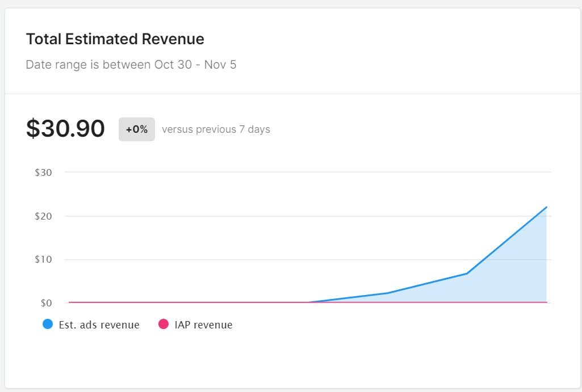
Task: Click the blue Est. ads revenue legend dot
Action: [x=48, y=324]
